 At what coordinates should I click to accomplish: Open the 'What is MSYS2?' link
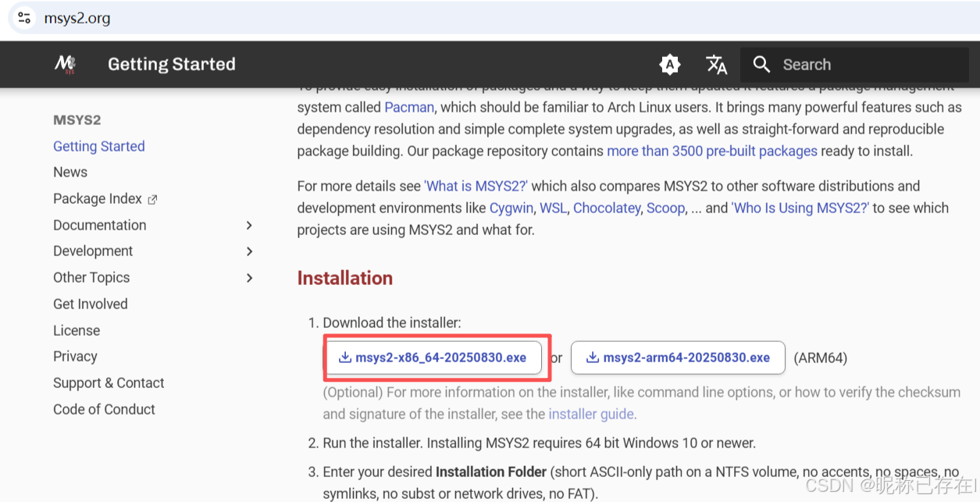476,186
